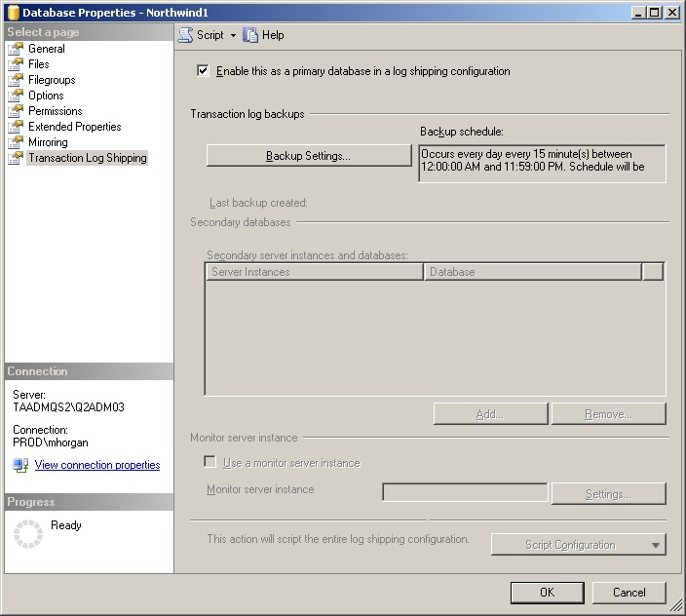This screenshot has height=616, width=686.
Task: Switch to the Filegroups page
Action: [52, 80]
